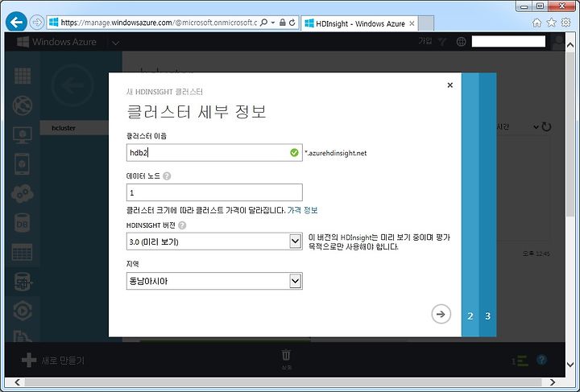Open the HDInsight icon in the sidebar

point(23,282)
